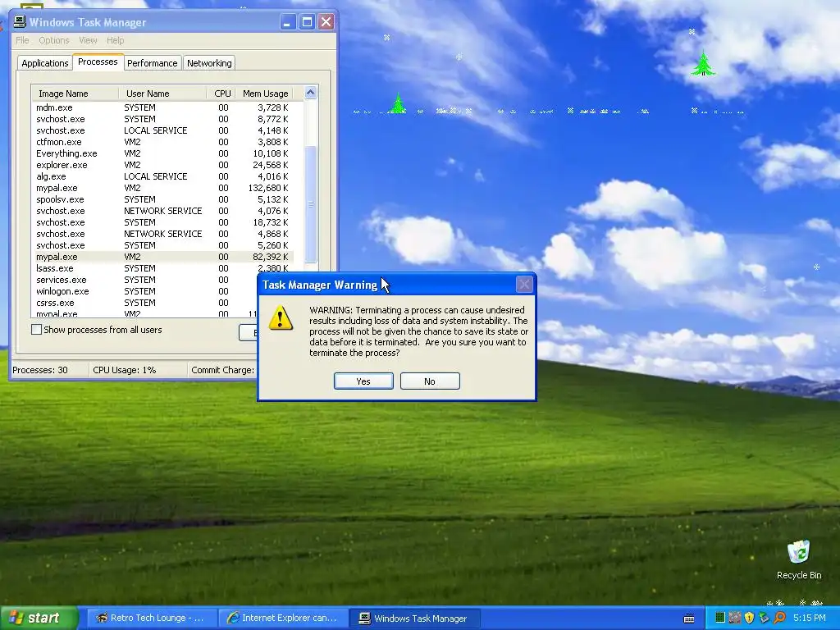The height and width of the screenshot is (630, 840).
Task: Select highlighted mypal.exe using 82,392 K
Action: tap(162, 257)
